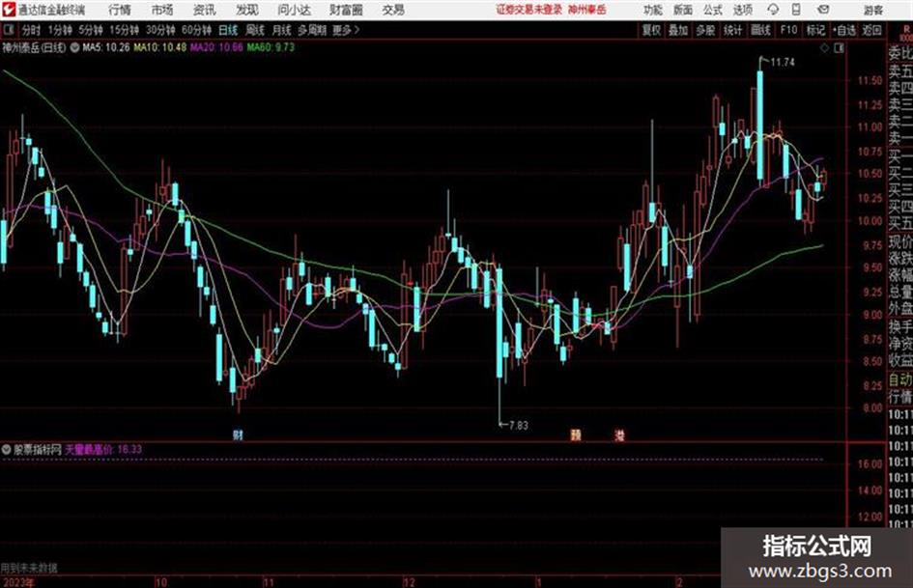Switch to the 1分钟 period tab
913x588 pixels.
59,30
